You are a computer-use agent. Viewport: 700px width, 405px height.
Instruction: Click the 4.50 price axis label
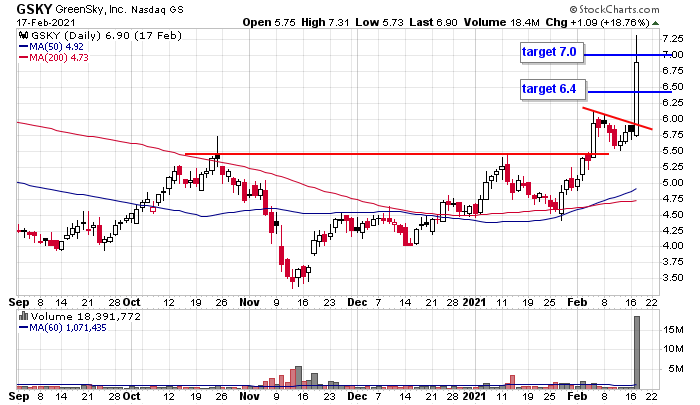point(673,215)
